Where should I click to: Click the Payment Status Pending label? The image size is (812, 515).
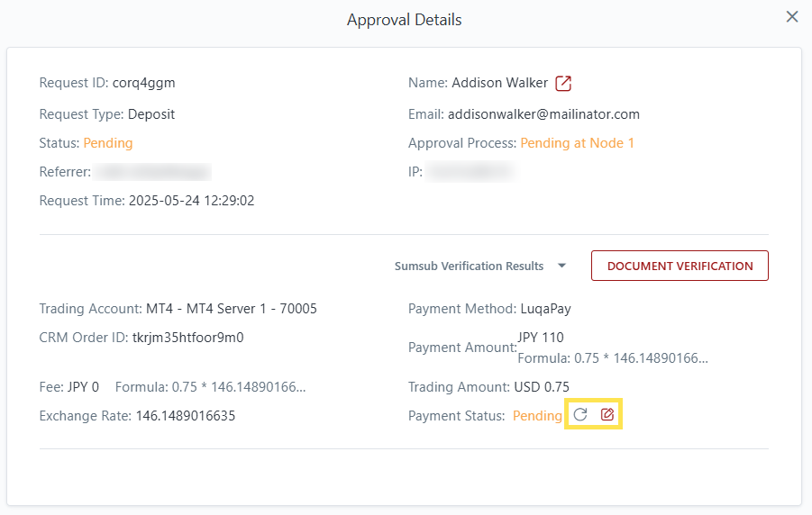click(537, 416)
